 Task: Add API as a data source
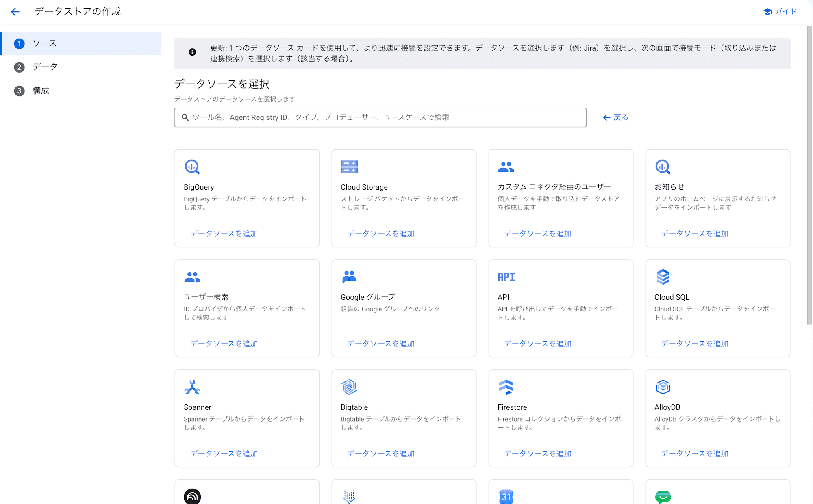click(538, 344)
